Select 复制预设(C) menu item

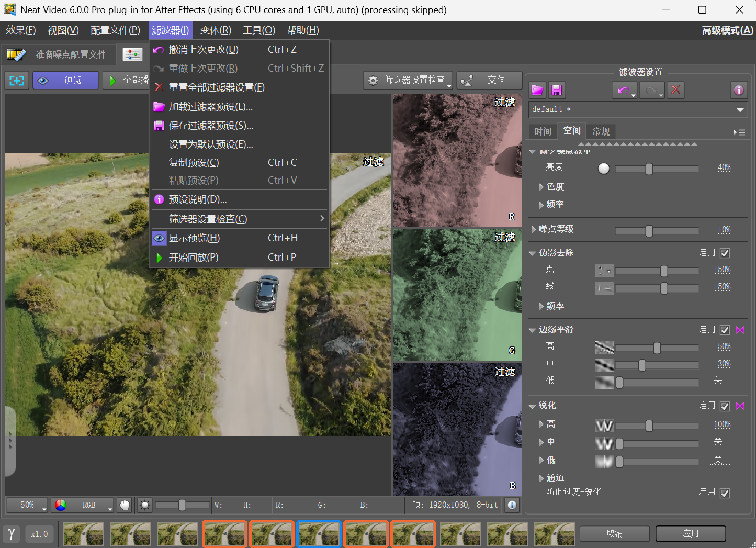click(239, 163)
